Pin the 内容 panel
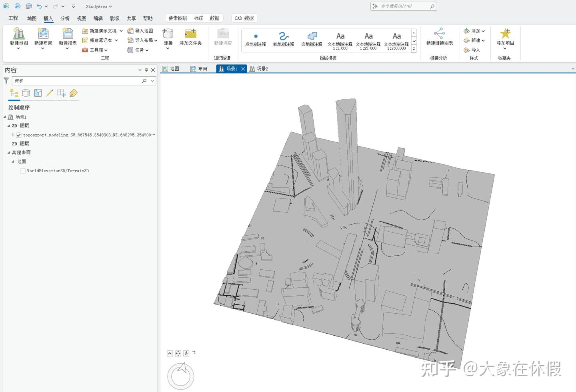The width and height of the screenshot is (576, 392). pos(146,70)
